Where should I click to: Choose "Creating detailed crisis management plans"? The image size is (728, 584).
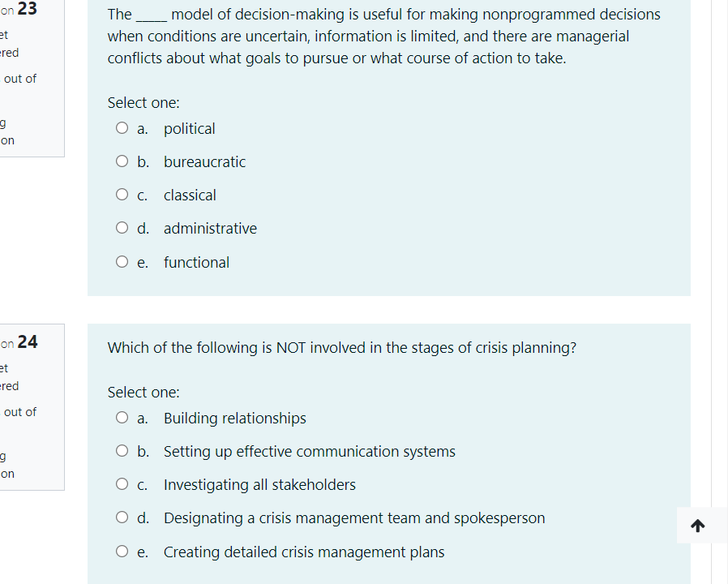pyautogui.click(x=122, y=551)
